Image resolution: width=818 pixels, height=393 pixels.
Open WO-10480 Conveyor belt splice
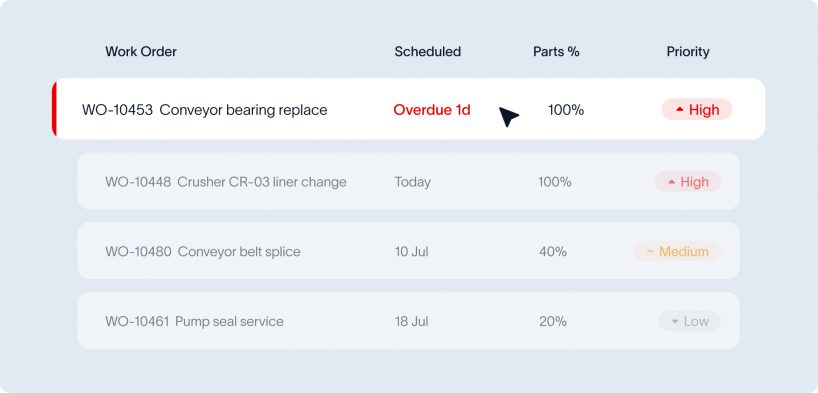(x=408, y=252)
